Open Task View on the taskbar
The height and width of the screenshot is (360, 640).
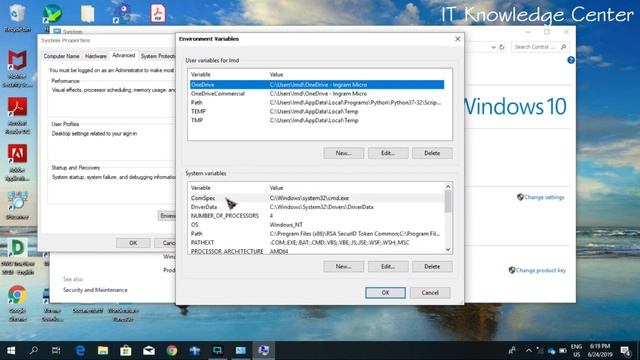point(56,350)
